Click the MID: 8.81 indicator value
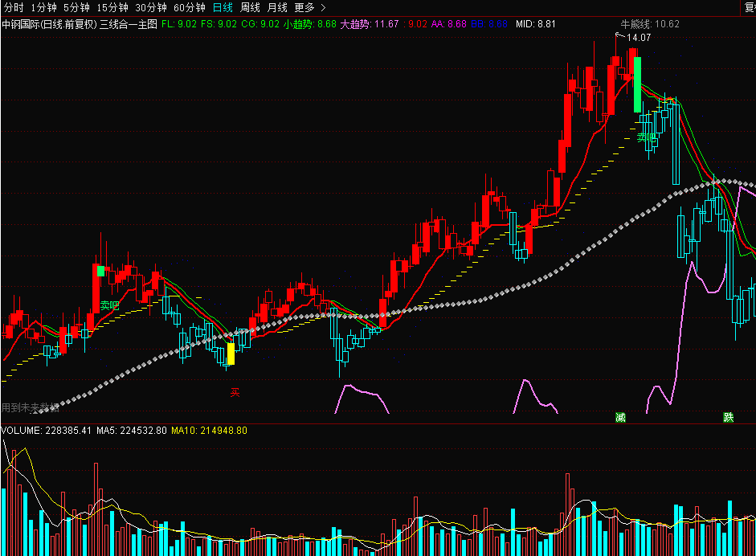This screenshot has width=756, height=556. pos(536,24)
